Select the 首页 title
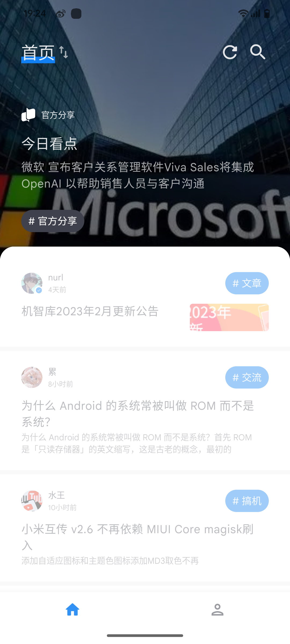This screenshot has height=644, width=290. (38, 53)
